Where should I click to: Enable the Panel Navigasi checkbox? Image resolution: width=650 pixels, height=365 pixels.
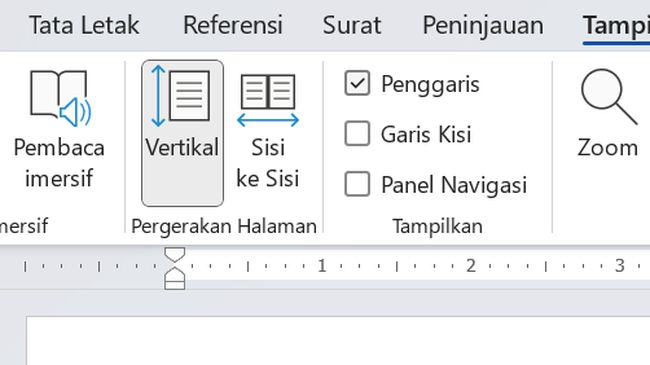click(357, 184)
